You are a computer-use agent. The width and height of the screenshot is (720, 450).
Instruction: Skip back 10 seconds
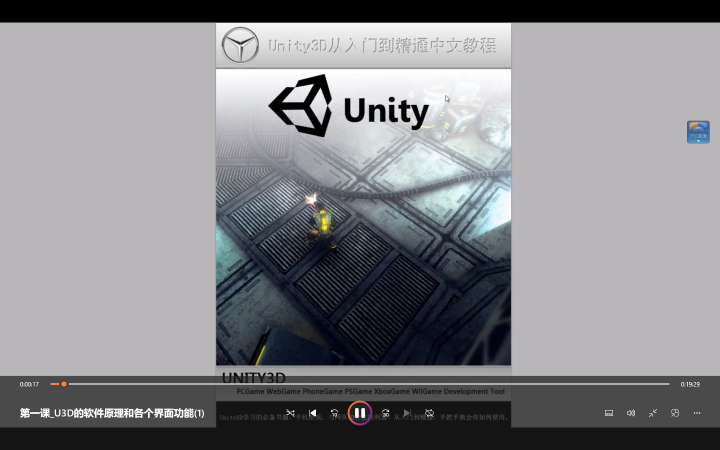(x=335, y=413)
